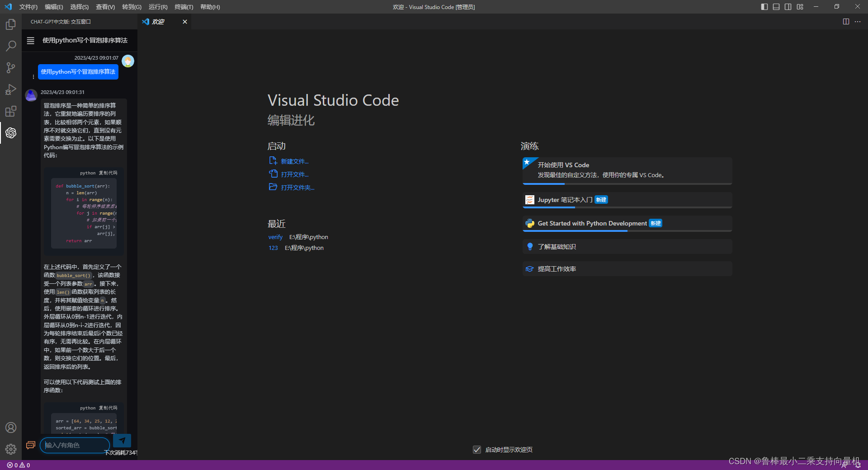868x470 pixels.
Task: Toggle the bottom panel visibility
Action: tap(776, 7)
